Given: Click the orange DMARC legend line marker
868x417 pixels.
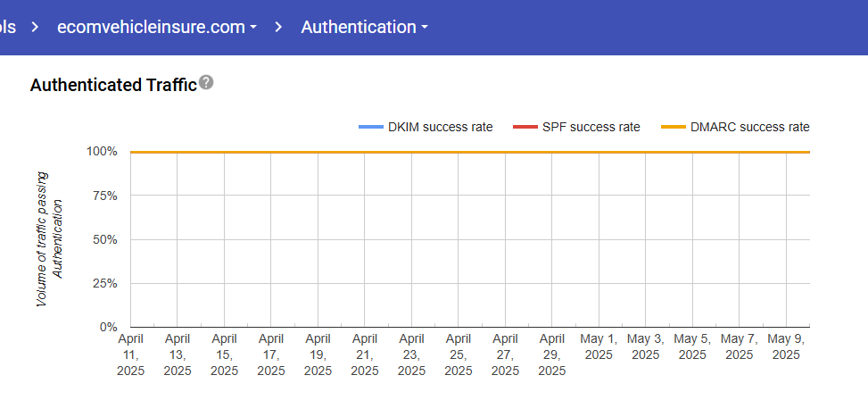Looking at the screenshot, I should 674,128.
